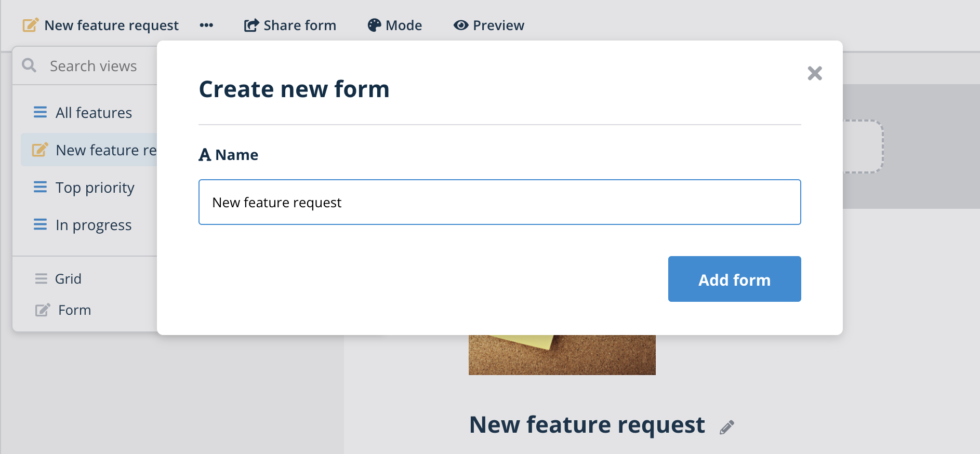Click the Preview eye icon

pyautogui.click(x=460, y=24)
